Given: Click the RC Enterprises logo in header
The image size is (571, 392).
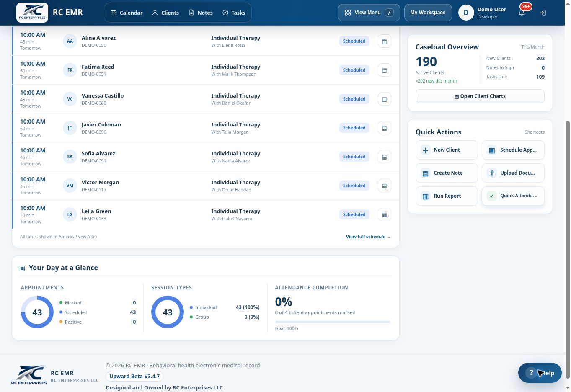Looking at the screenshot, I should 32,12.
